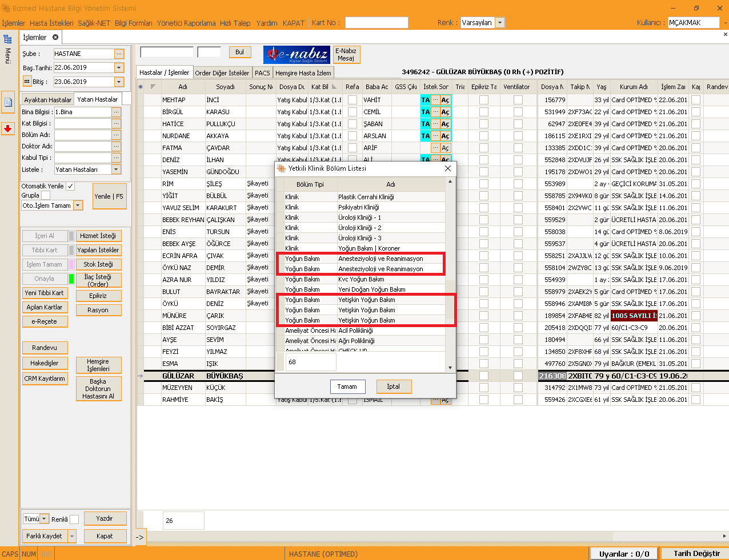This screenshot has width=729, height=560.
Task: Expand the Listele dropdown showing Yatan Hastaları
Action: (x=117, y=170)
